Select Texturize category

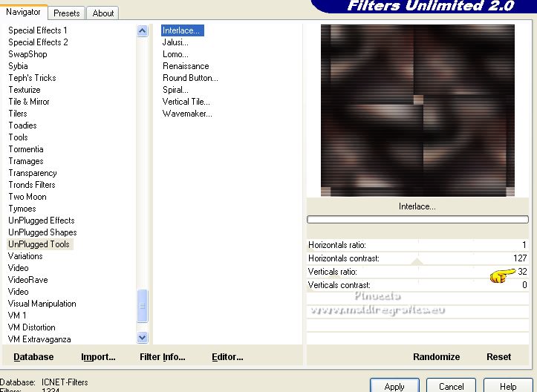25,90
